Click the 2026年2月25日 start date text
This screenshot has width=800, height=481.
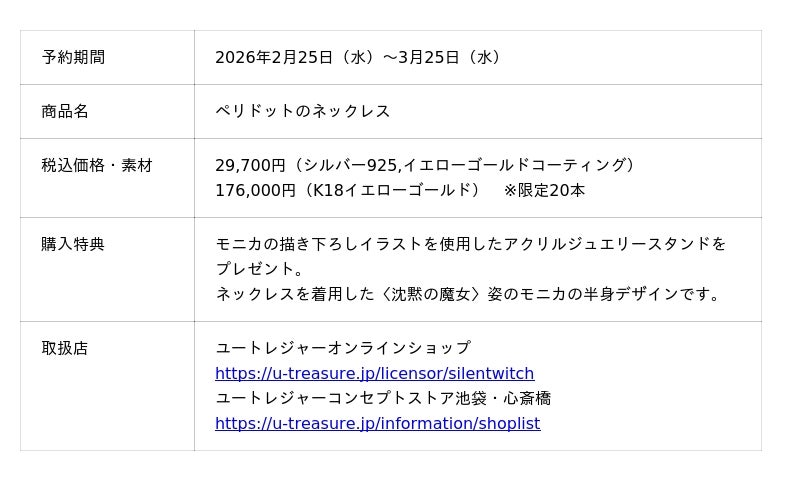[274, 57]
